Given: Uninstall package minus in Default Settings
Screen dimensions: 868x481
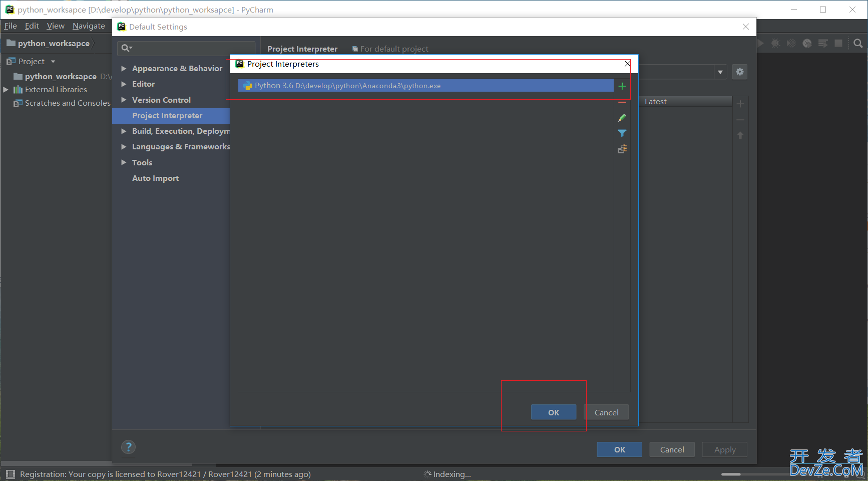Looking at the screenshot, I should (x=740, y=120).
